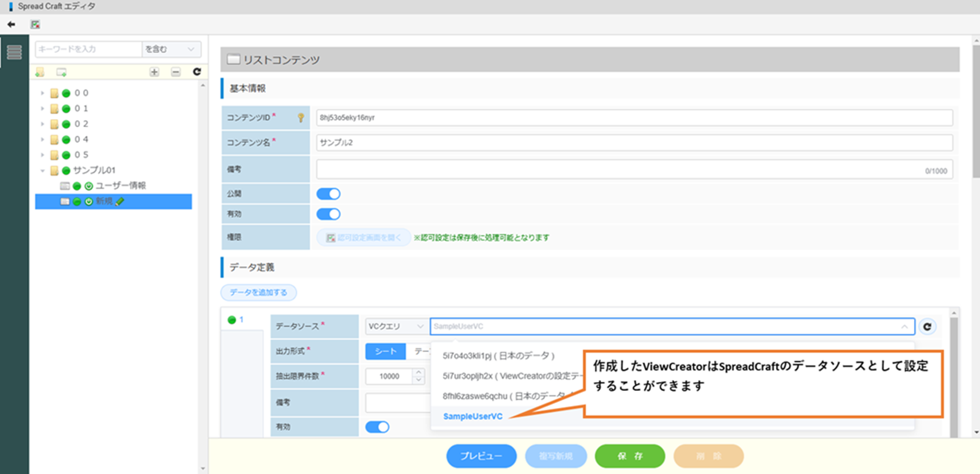
Task: Expand all tree nodes with plus icon
Action: click(x=154, y=72)
